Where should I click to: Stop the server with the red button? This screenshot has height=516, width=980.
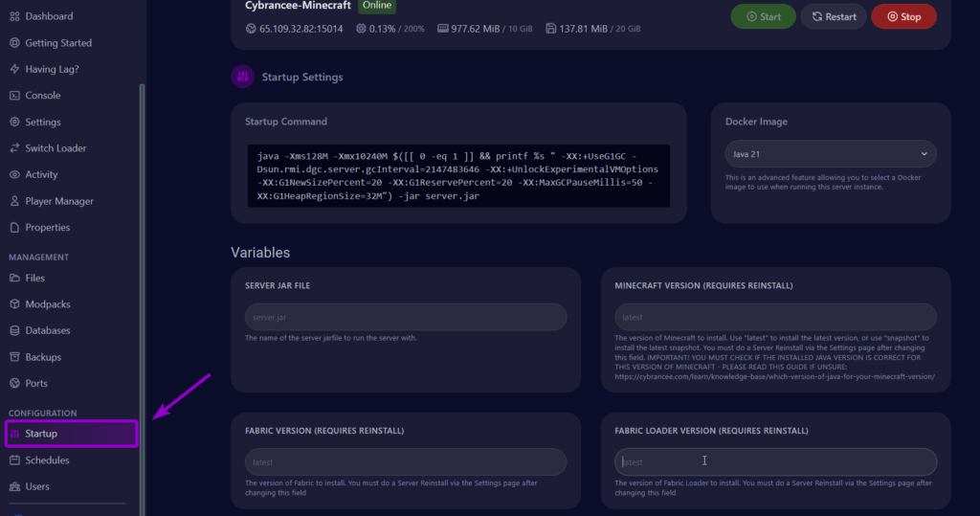[903, 17]
